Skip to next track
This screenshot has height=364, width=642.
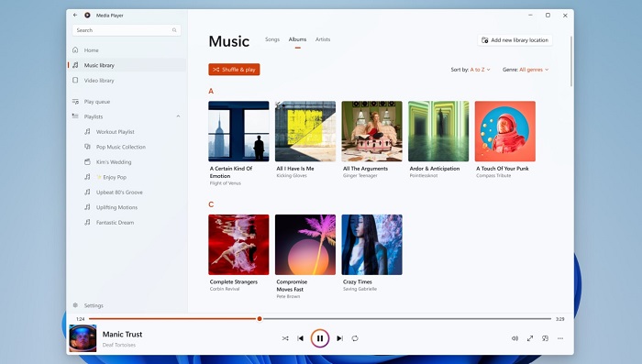point(339,338)
